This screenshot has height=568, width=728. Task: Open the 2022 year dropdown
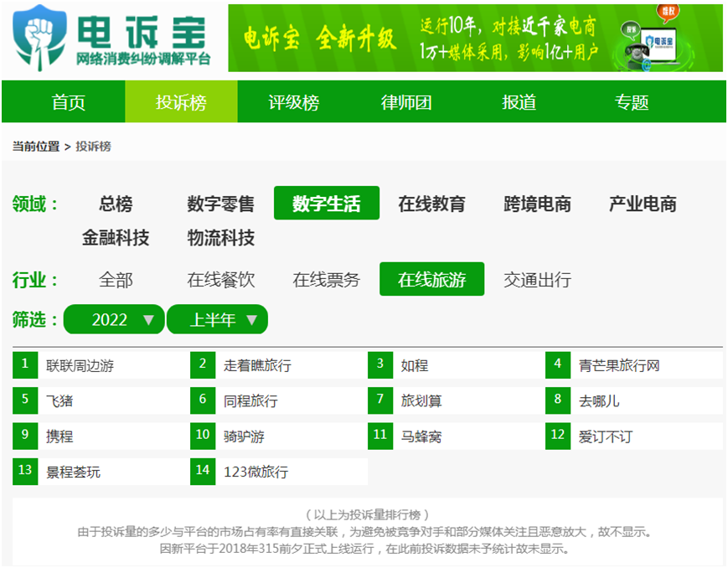(114, 319)
